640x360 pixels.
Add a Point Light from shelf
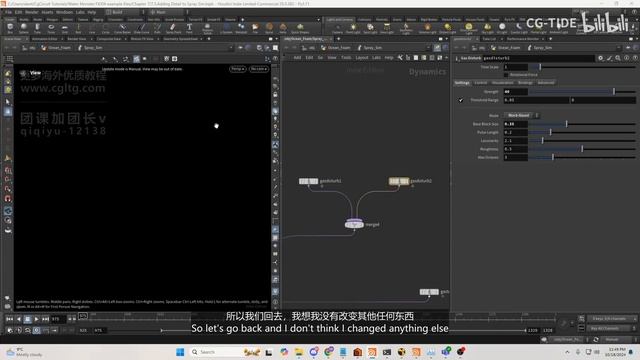click(353, 28)
